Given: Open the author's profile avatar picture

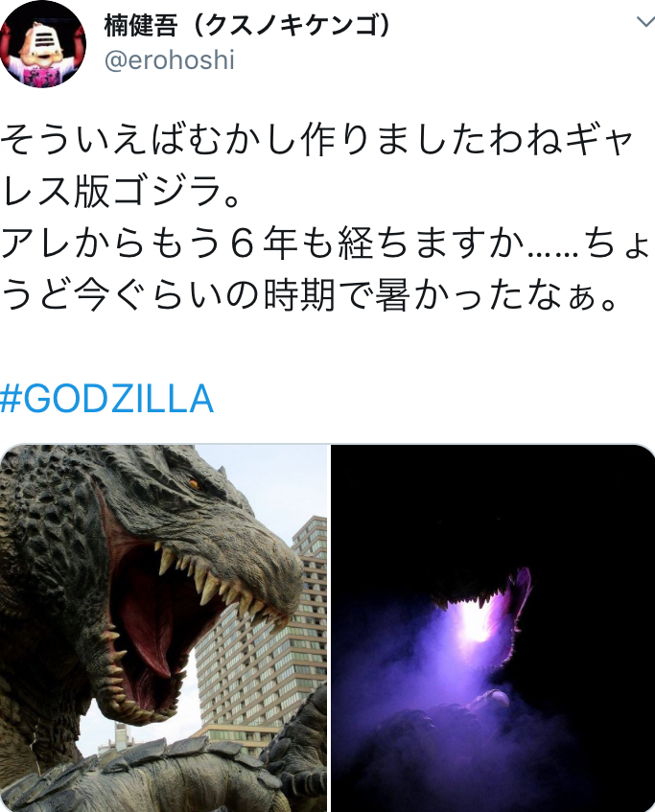Looking at the screenshot, I should (42, 44).
